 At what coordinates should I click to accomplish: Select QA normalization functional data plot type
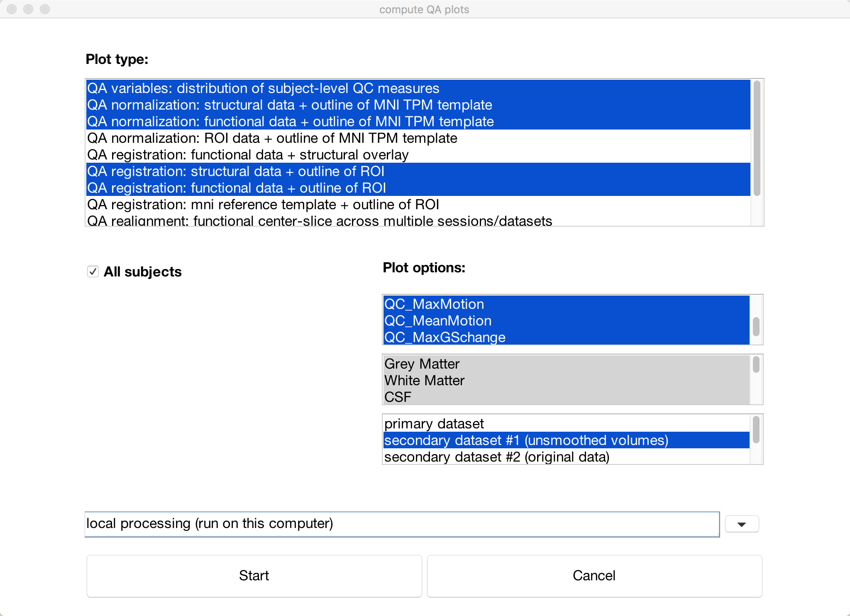coord(418,121)
